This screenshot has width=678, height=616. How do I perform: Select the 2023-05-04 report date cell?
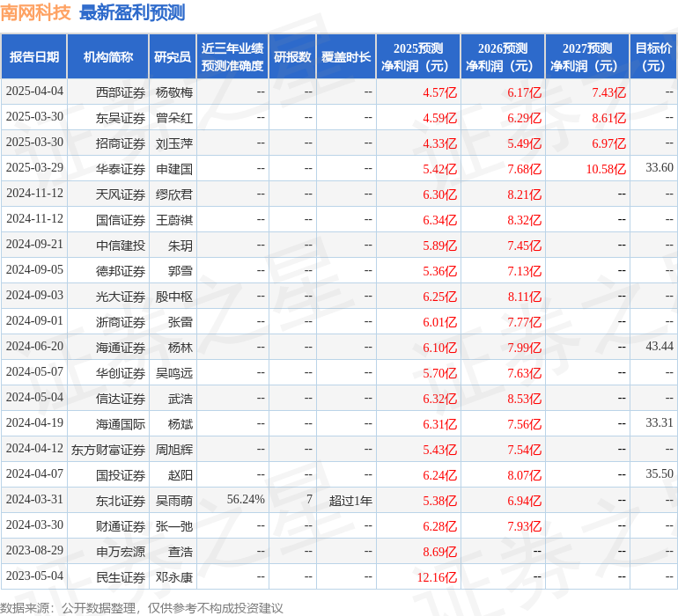[34, 576]
